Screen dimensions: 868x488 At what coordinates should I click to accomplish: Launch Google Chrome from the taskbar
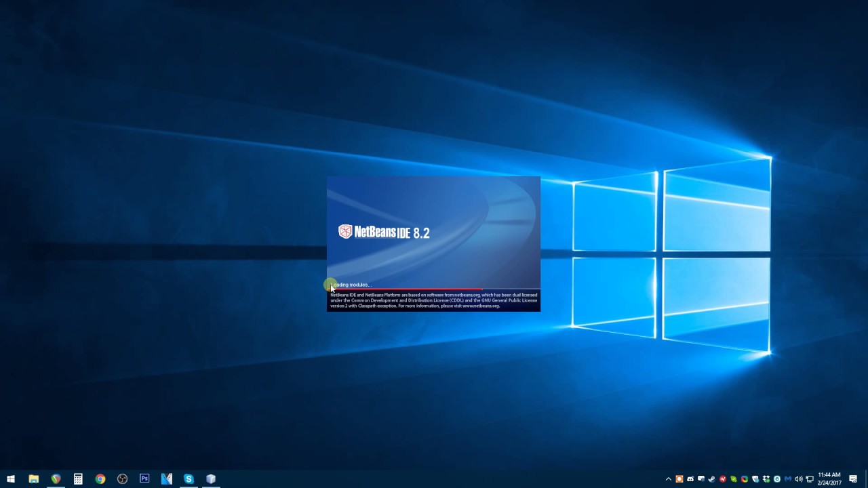[100, 479]
